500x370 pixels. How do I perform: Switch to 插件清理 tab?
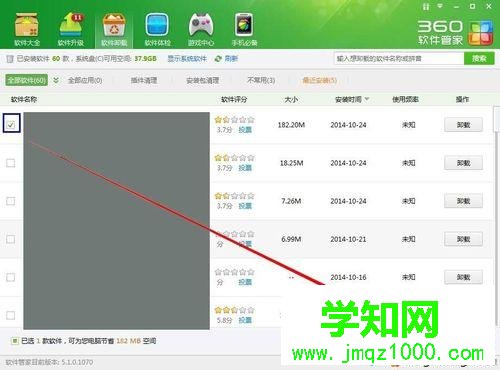click(144, 80)
